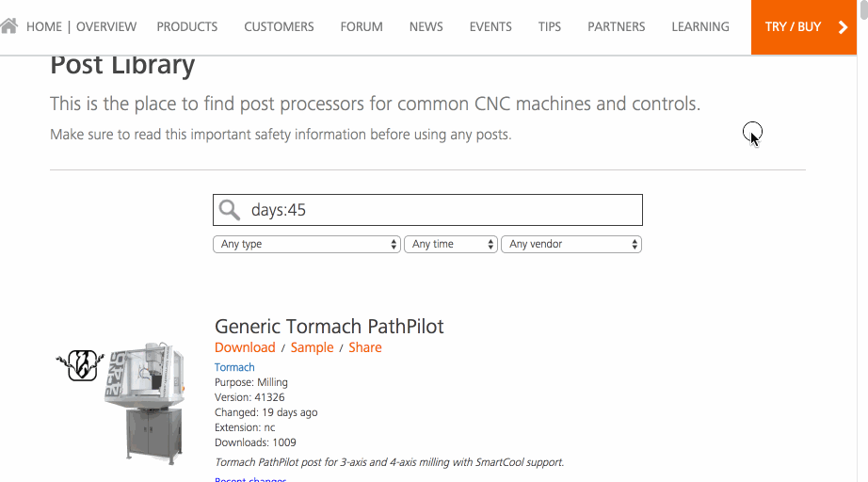Open the Generic Tormach PathPilot title
This screenshot has height=482, width=868.
tap(330, 327)
